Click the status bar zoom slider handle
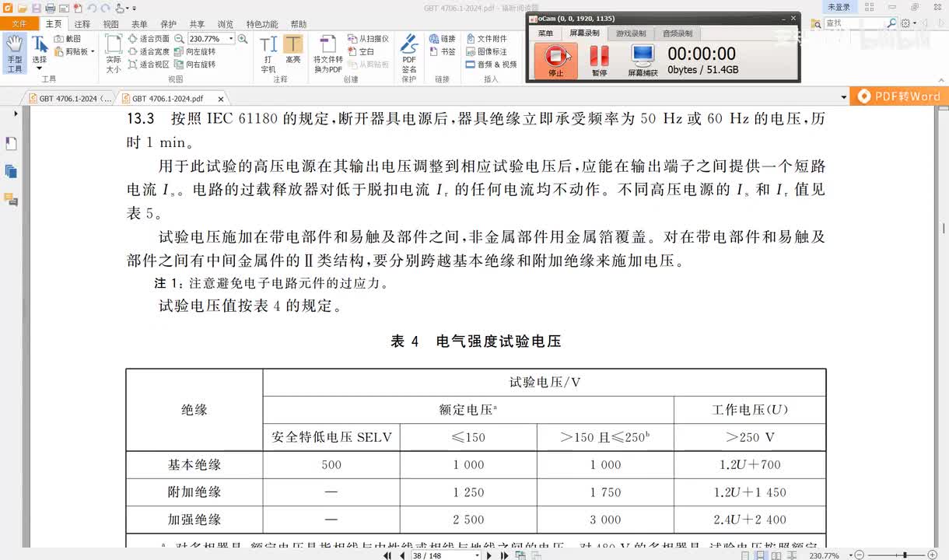The height and width of the screenshot is (560, 949). (904, 555)
